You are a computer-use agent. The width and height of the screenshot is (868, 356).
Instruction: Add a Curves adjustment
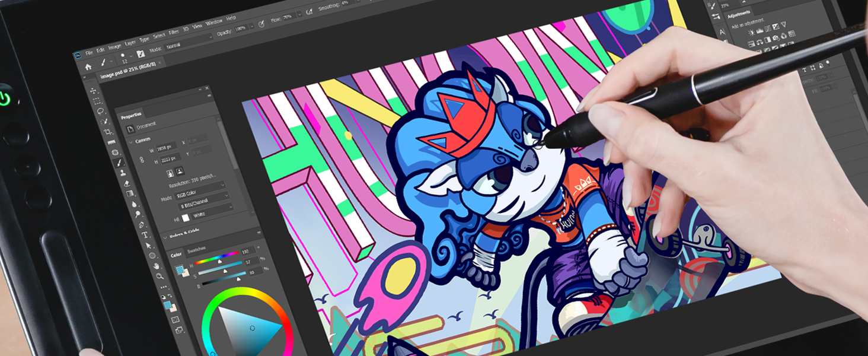(768, 28)
